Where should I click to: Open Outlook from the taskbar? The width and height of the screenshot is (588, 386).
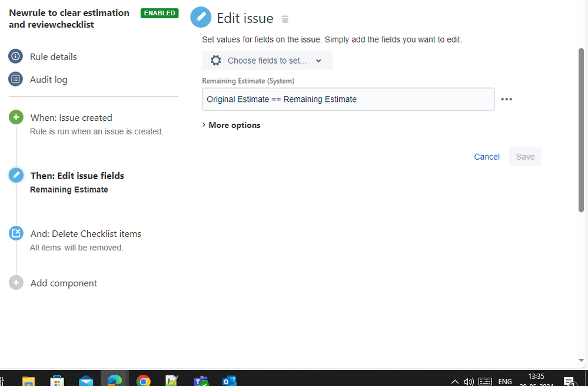229,381
